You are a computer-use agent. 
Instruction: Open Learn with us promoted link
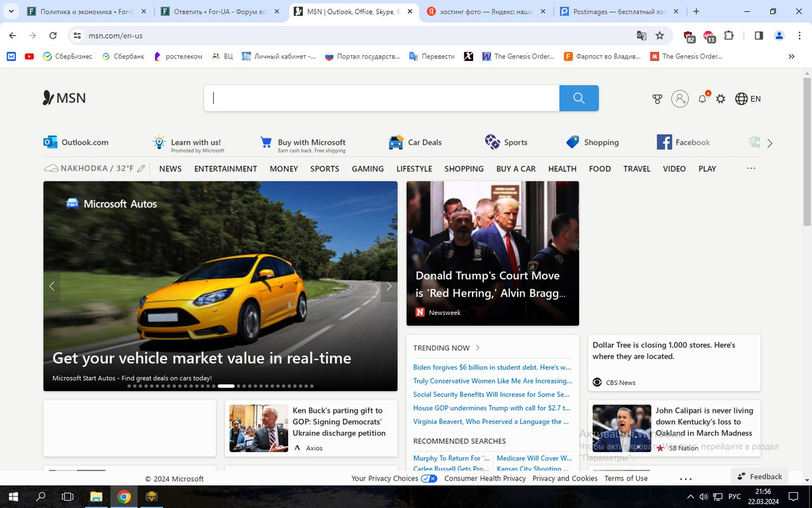[187, 144]
